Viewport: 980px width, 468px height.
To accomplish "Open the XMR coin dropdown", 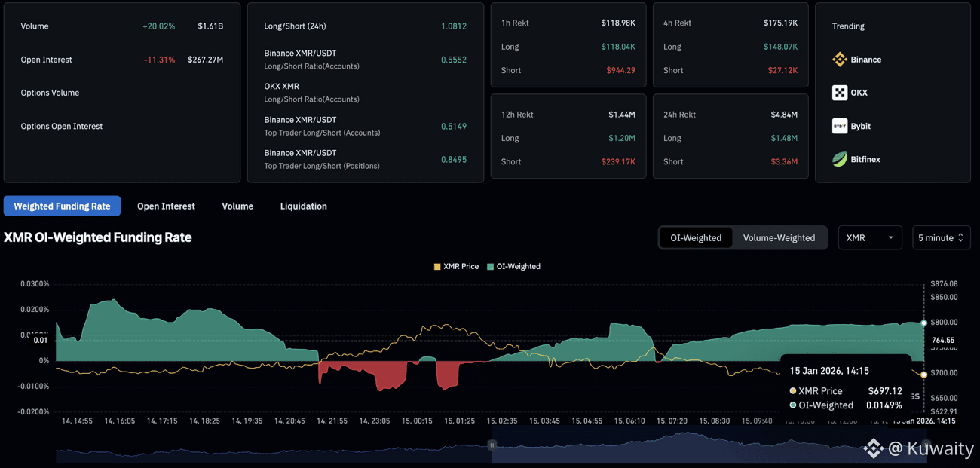I will coord(869,237).
